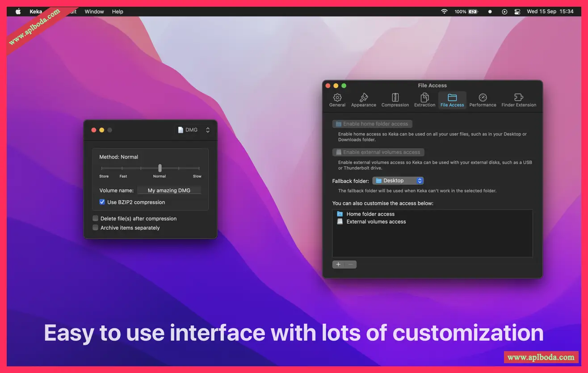Screen dimensions: 588x373
Task: Click the Apple logo menu
Action: (x=18, y=12)
